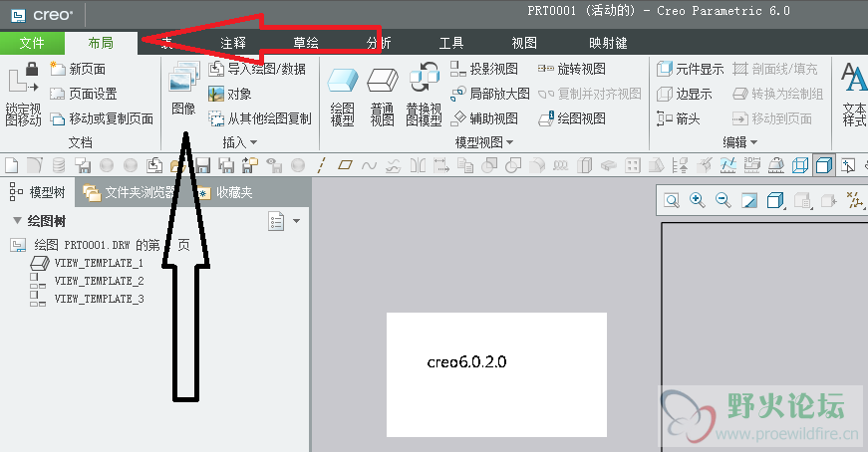Click 新页面 to add a sheet

(x=78, y=69)
